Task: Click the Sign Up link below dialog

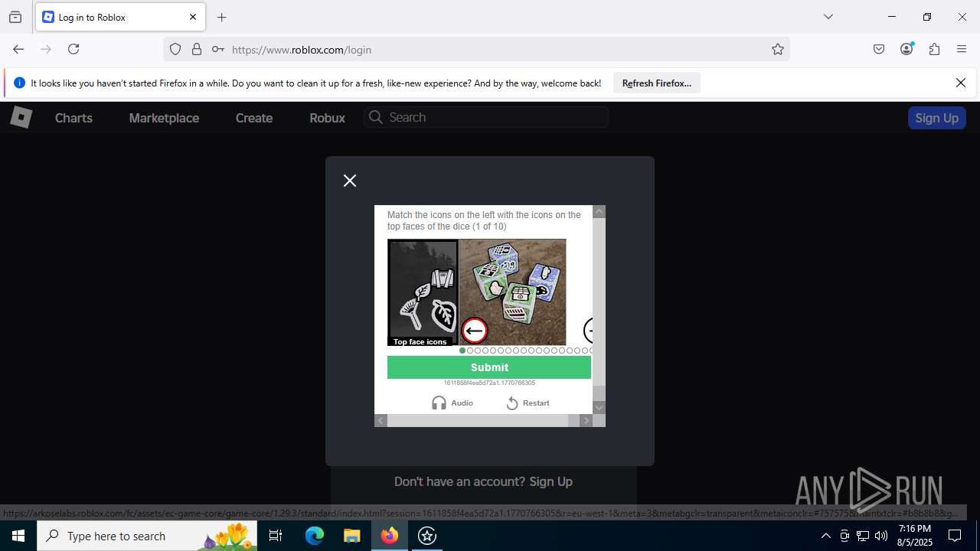Action: tap(550, 481)
